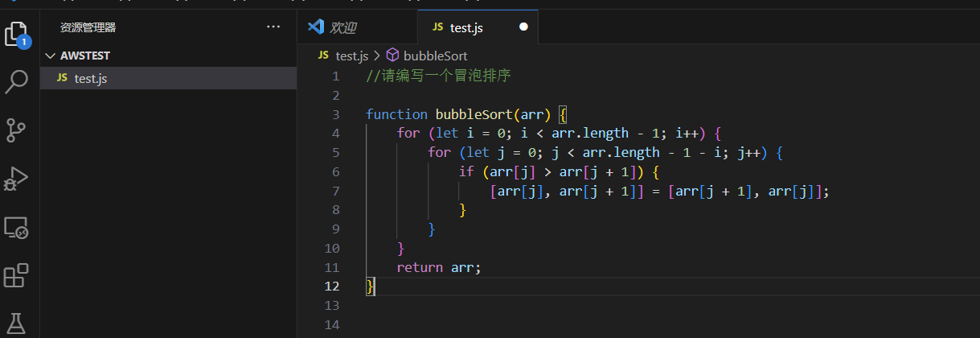The height and width of the screenshot is (338, 980).
Task: Click the JS file icon beside test.js in Explorer
Action: click(x=62, y=78)
